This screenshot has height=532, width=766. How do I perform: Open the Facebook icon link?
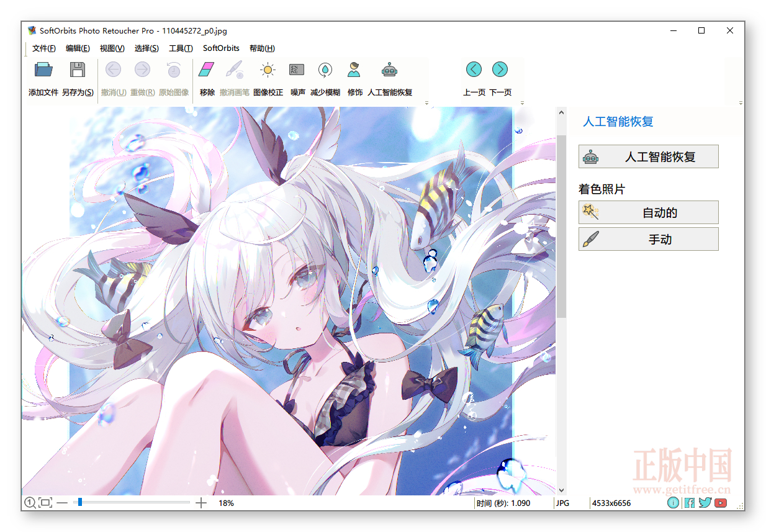tap(690, 503)
